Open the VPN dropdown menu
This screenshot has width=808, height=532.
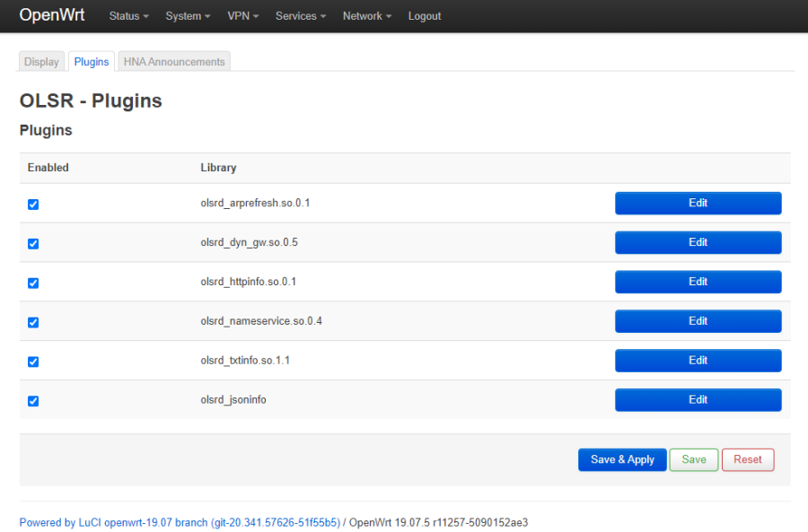pyautogui.click(x=242, y=15)
